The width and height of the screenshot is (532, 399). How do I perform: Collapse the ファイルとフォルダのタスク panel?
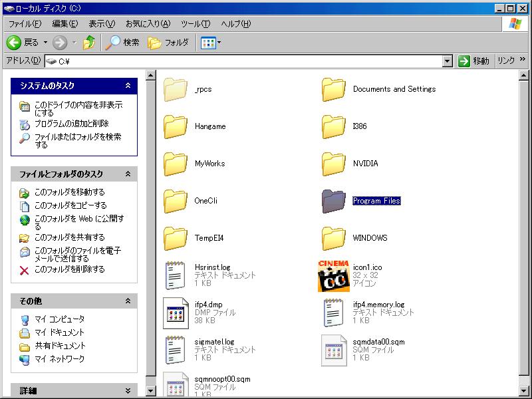128,174
